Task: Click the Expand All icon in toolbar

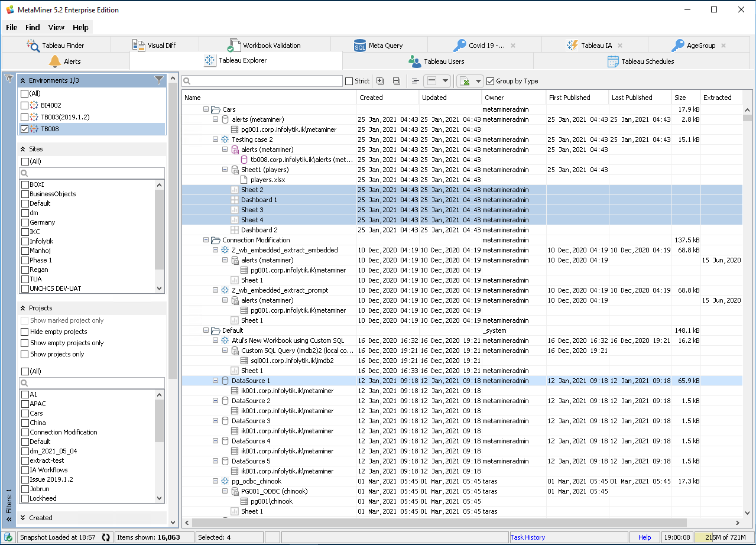Action: [x=380, y=81]
